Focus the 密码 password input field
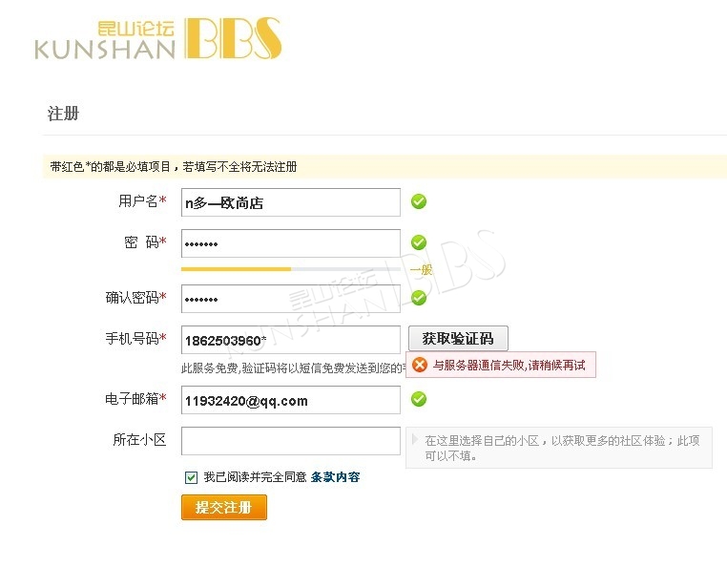 click(291, 243)
